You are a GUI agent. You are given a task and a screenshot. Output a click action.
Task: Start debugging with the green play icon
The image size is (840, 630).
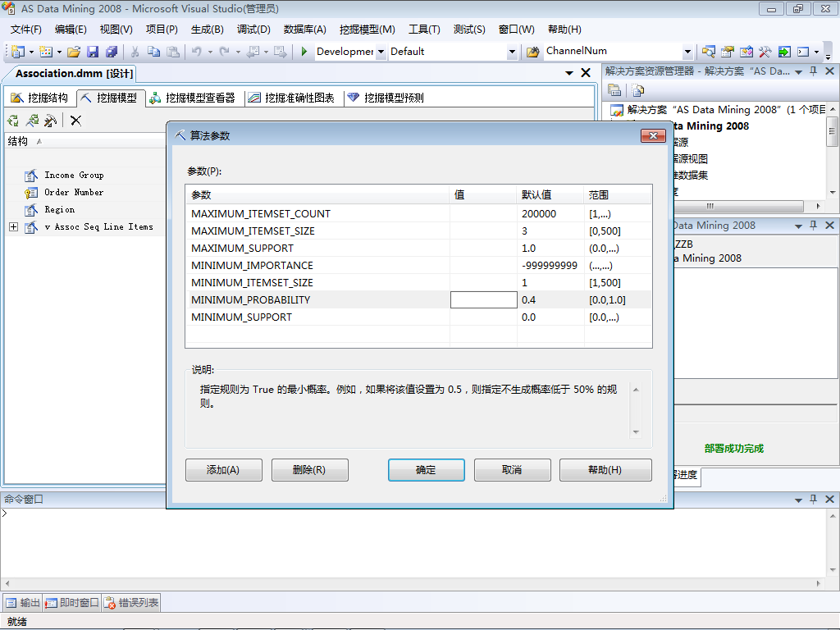(304, 52)
